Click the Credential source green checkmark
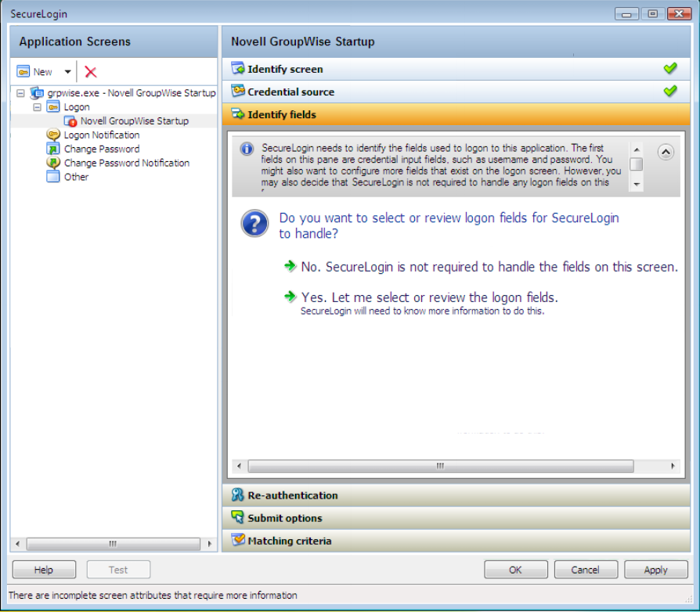This screenshot has width=700, height=612. coord(670,91)
